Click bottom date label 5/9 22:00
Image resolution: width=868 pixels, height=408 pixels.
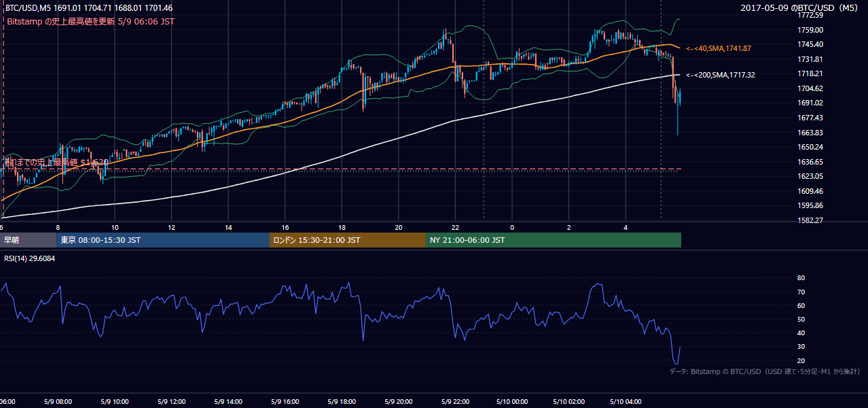click(454, 402)
